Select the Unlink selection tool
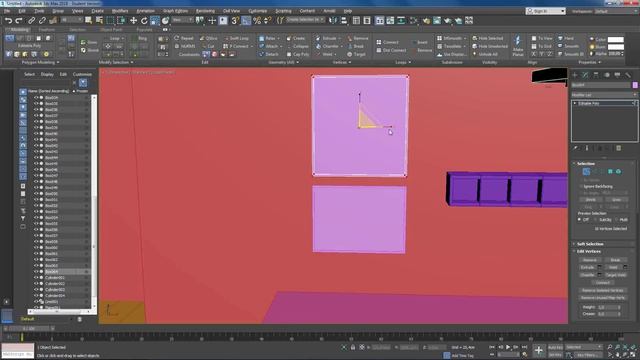This screenshot has width=640, height=360. point(42,20)
